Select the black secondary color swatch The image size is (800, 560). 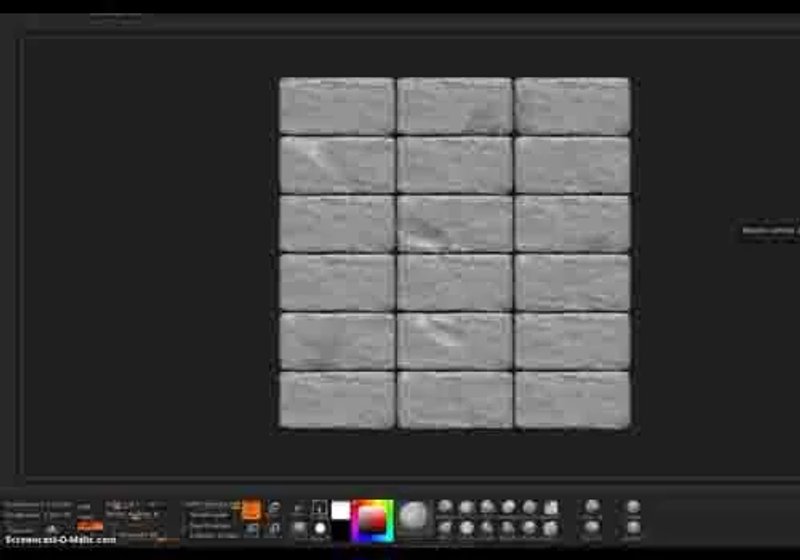pyautogui.click(x=340, y=530)
